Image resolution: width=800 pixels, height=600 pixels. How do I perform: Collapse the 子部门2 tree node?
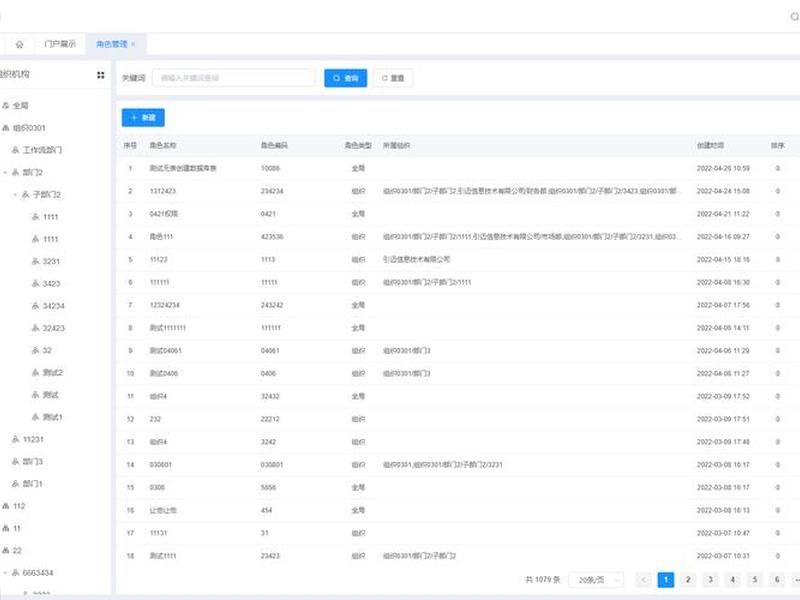(15, 195)
